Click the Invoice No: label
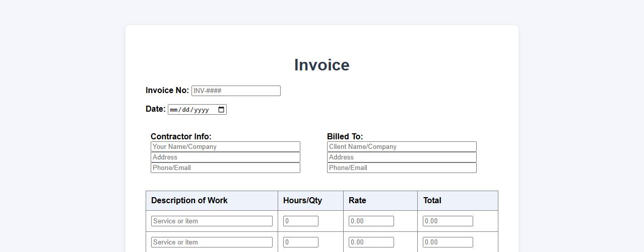 pyautogui.click(x=167, y=91)
